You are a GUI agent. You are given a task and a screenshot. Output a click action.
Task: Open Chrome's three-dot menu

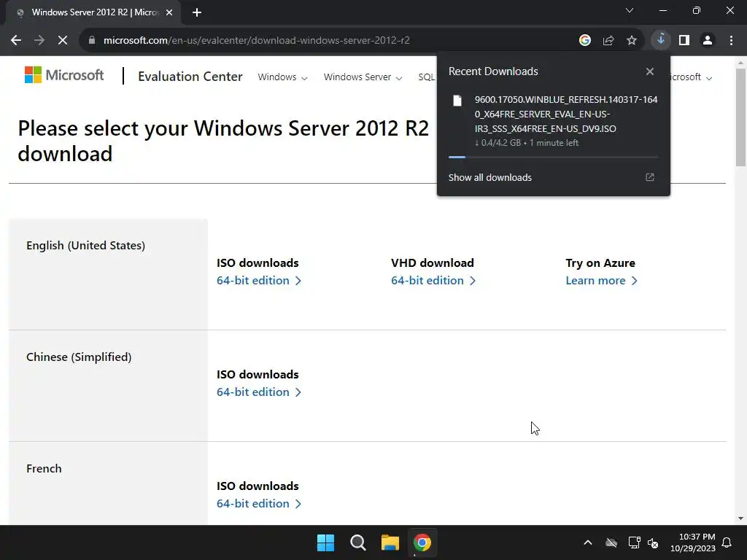(x=731, y=41)
